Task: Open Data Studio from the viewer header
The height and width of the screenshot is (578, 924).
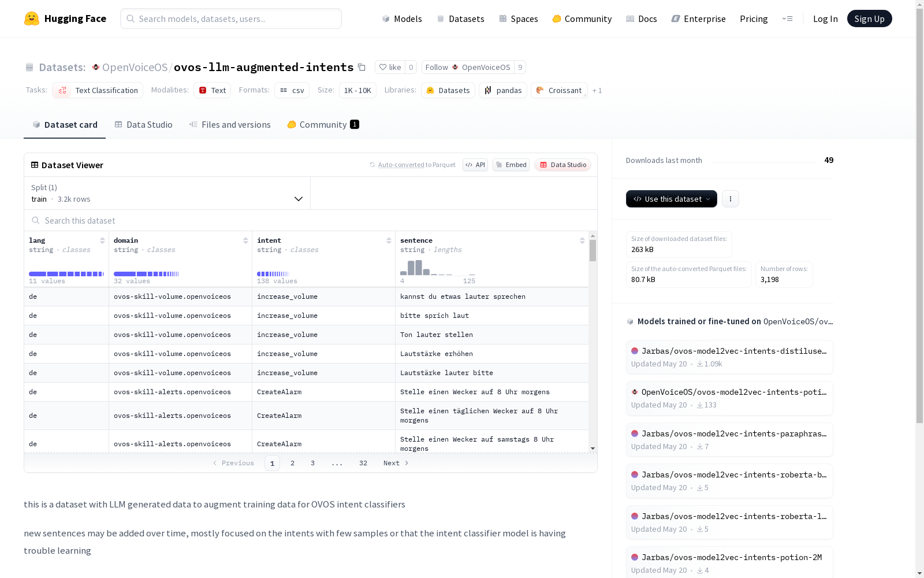Action: click(x=562, y=165)
